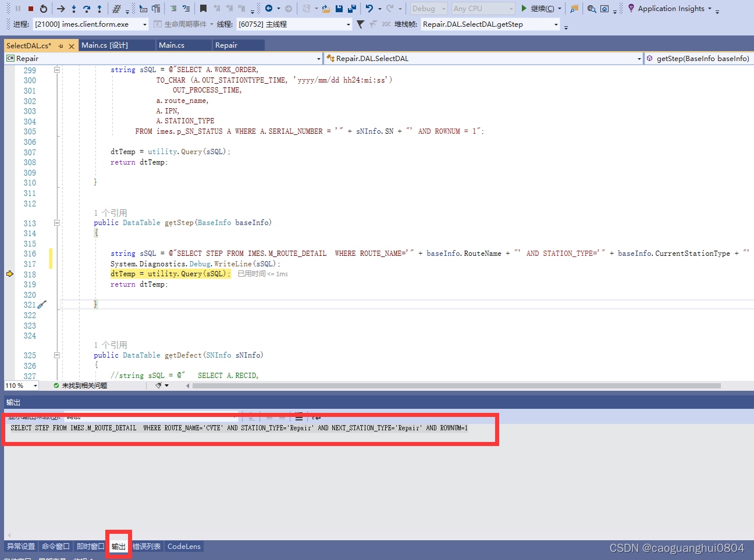Save the current file
The width and height of the screenshot is (754, 560).
pos(339,9)
